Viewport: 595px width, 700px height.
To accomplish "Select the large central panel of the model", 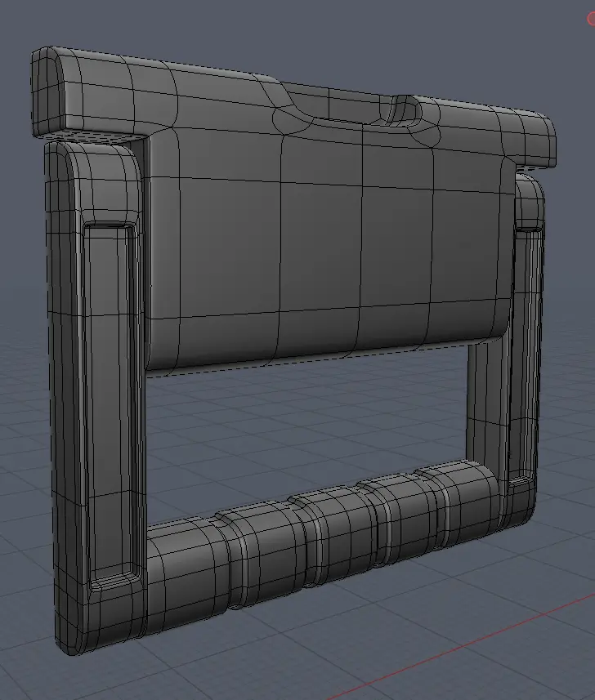I will tap(327, 245).
